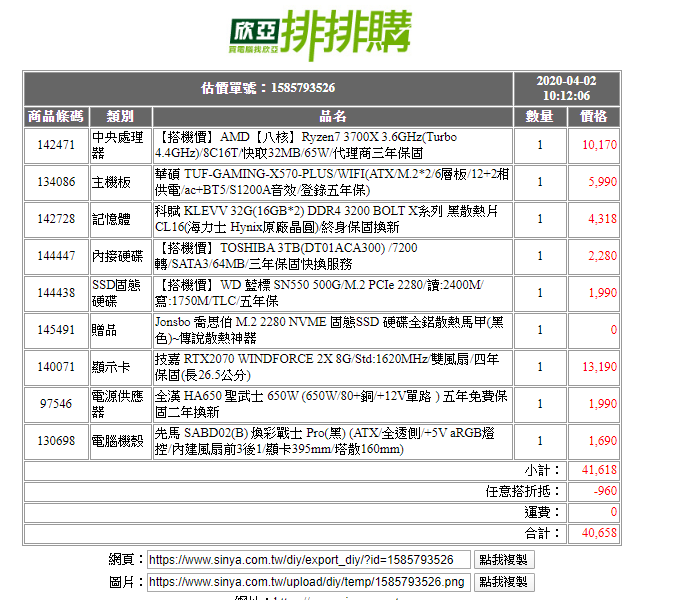Viewport: 678px width, 600px height.
Task: Click the 商品條碼 column header
Action: (56, 116)
